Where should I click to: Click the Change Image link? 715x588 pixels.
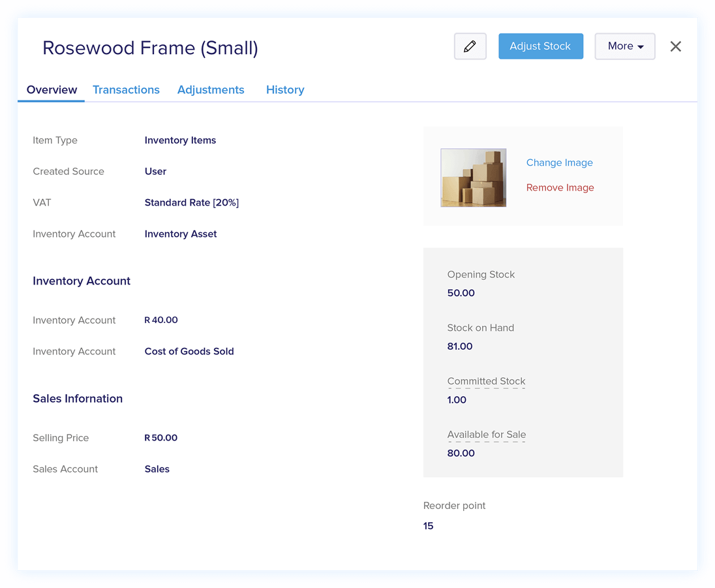pos(559,162)
